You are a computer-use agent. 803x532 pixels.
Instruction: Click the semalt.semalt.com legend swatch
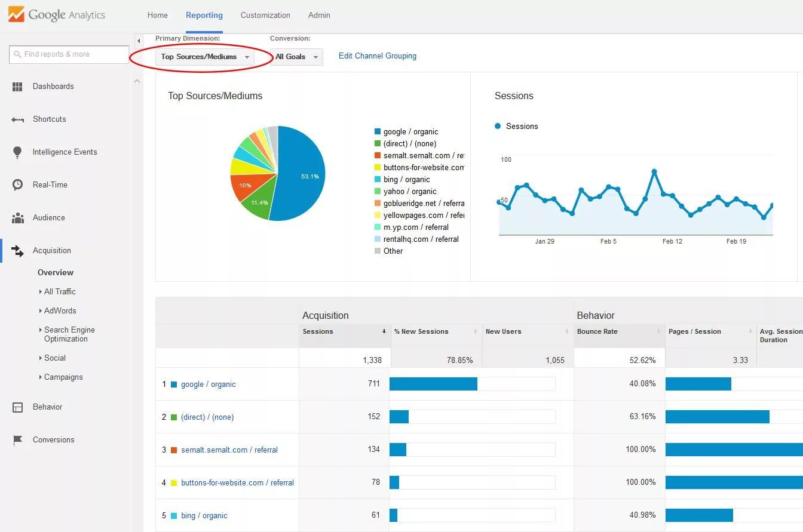click(x=378, y=156)
